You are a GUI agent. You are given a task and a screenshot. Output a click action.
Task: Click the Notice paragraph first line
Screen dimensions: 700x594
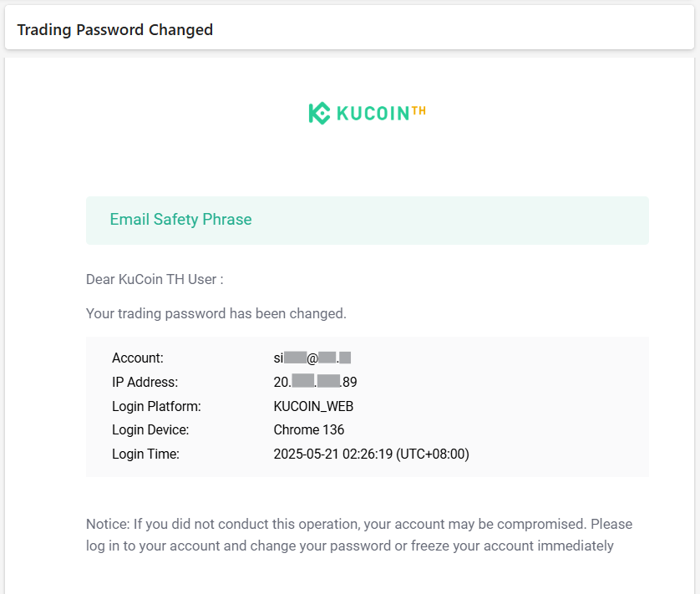click(359, 525)
